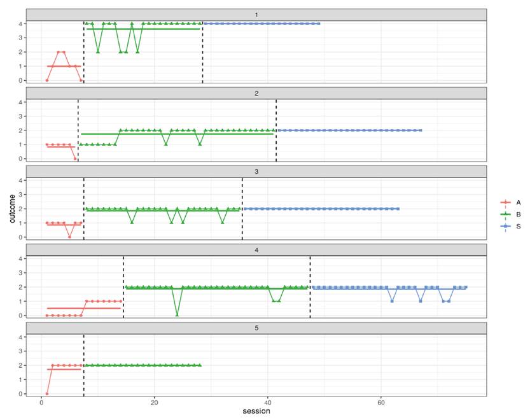
Task: Click the green triangle legend key for B
Action: [x=506, y=214]
